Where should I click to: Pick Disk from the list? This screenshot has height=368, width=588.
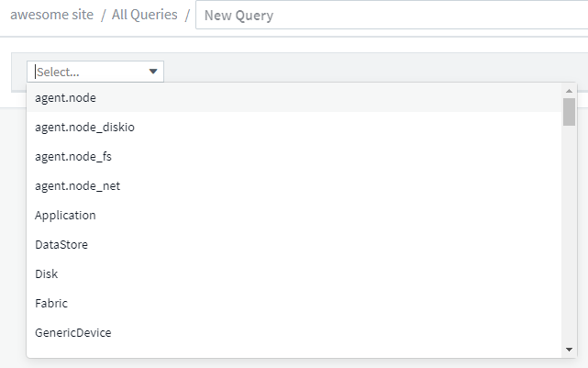tap(46, 273)
